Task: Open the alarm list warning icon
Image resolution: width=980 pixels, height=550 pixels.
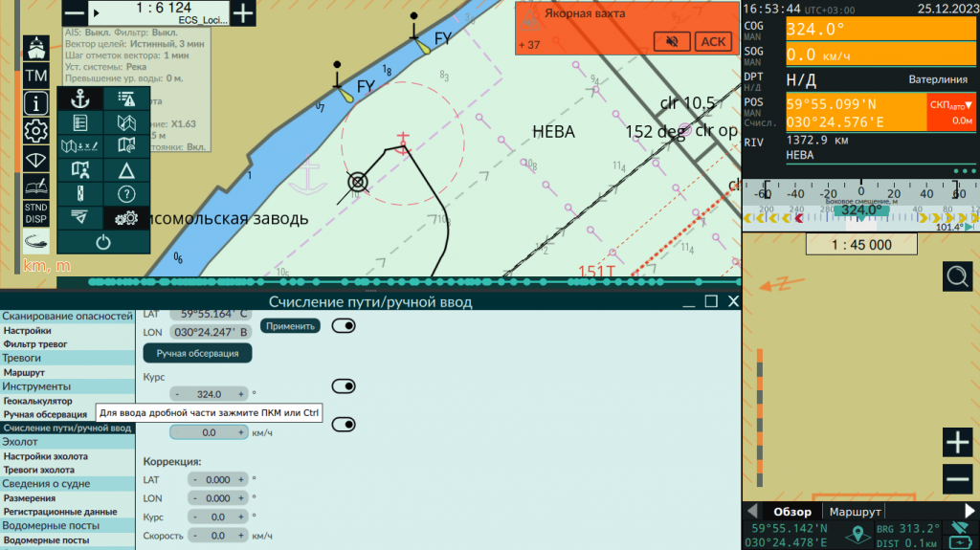Action: coord(126,99)
